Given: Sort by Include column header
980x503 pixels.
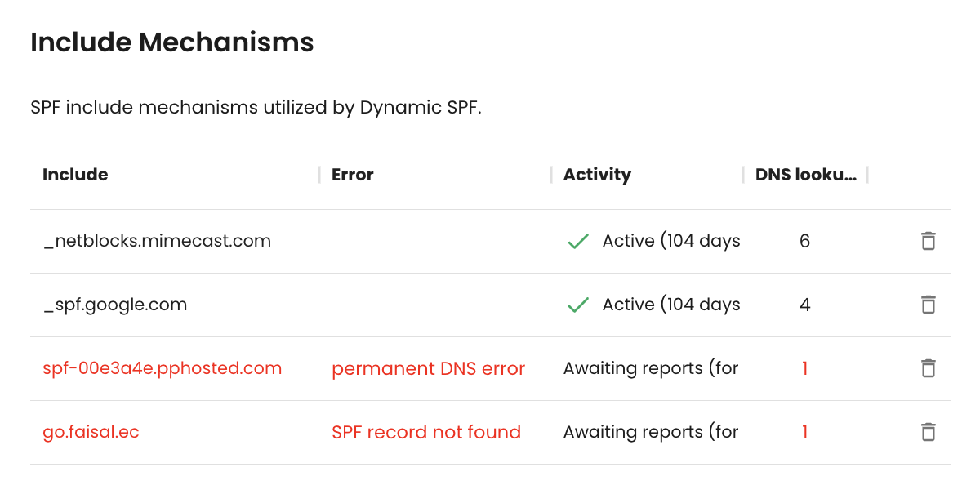Looking at the screenshot, I should [75, 175].
